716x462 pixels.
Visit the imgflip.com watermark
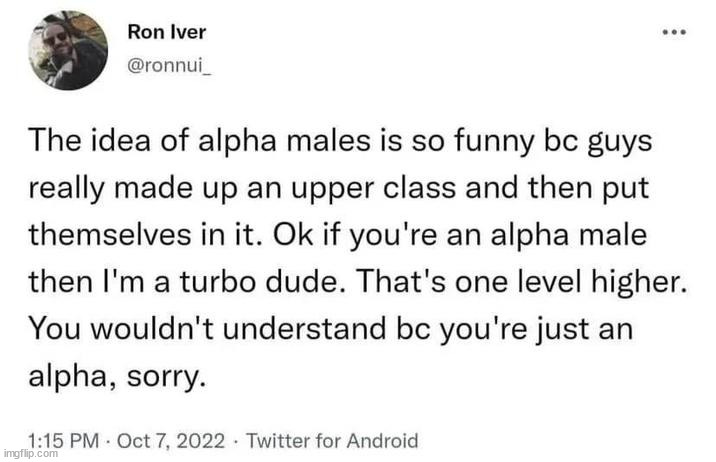point(30,454)
